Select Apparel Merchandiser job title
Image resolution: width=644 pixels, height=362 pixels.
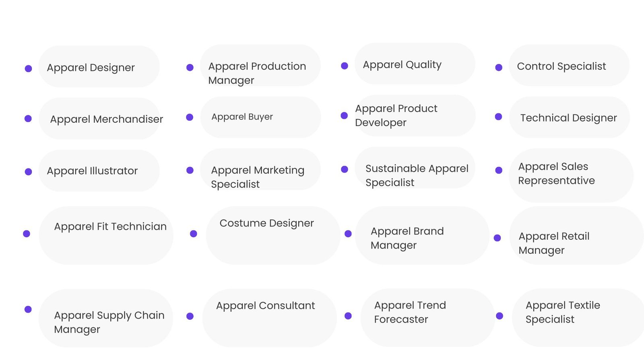99,119
